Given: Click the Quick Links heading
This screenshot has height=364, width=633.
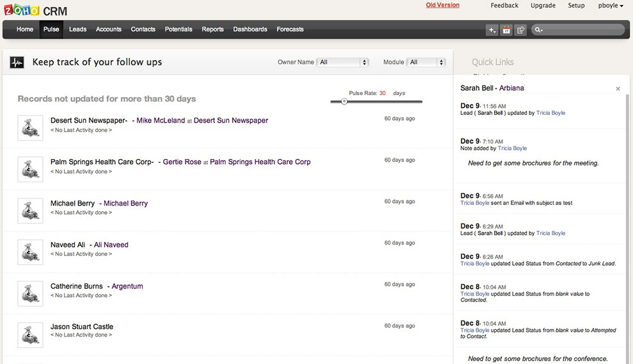Looking at the screenshot, I should tap(493, 62).
